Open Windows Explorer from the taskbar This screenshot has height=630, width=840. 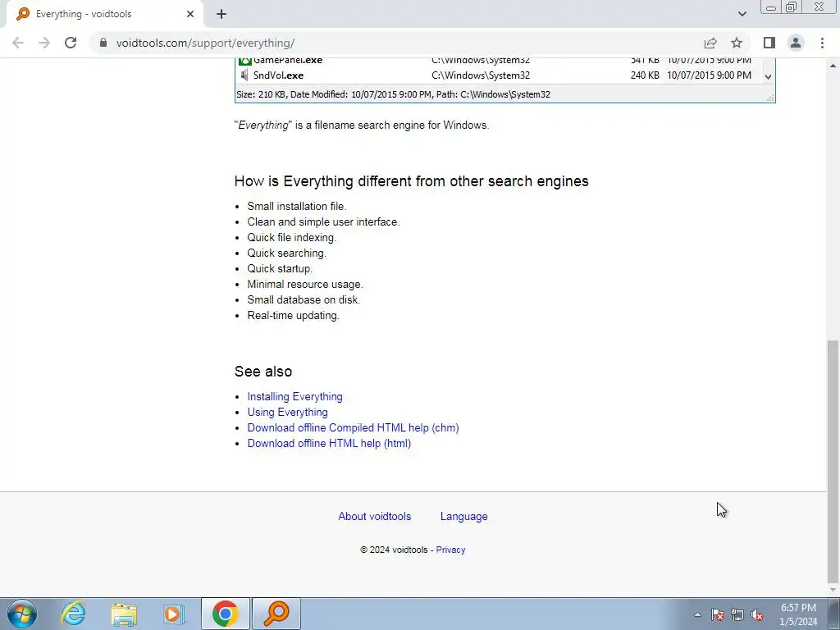pyautogui.click(x=124, y=614)
